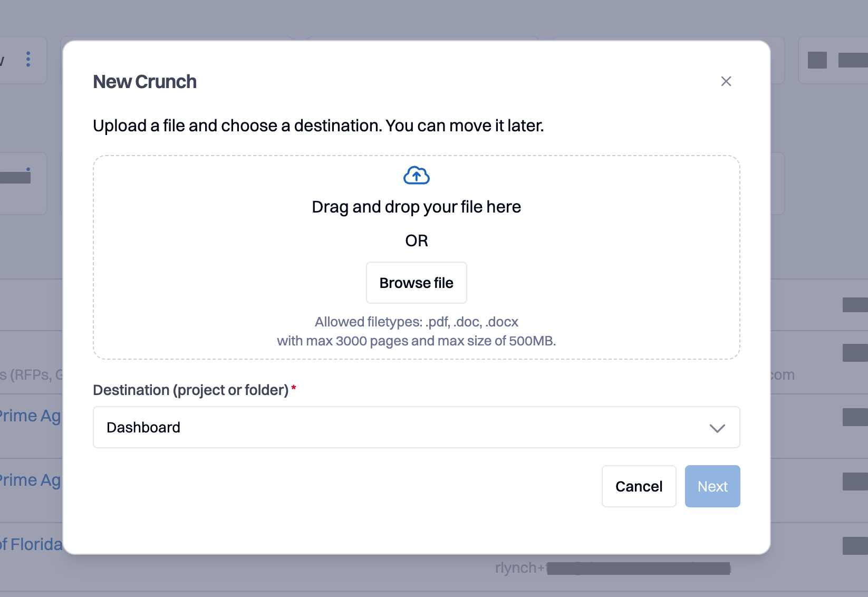This screenshot has width=868, height=597.
Task: Open the Destination dropdown showing Dashboard
Action: tap(417, 427)
